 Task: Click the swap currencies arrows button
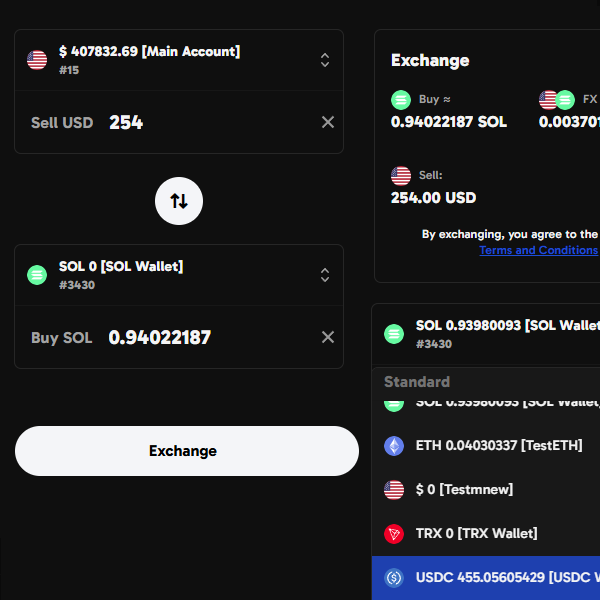[179, 200]
